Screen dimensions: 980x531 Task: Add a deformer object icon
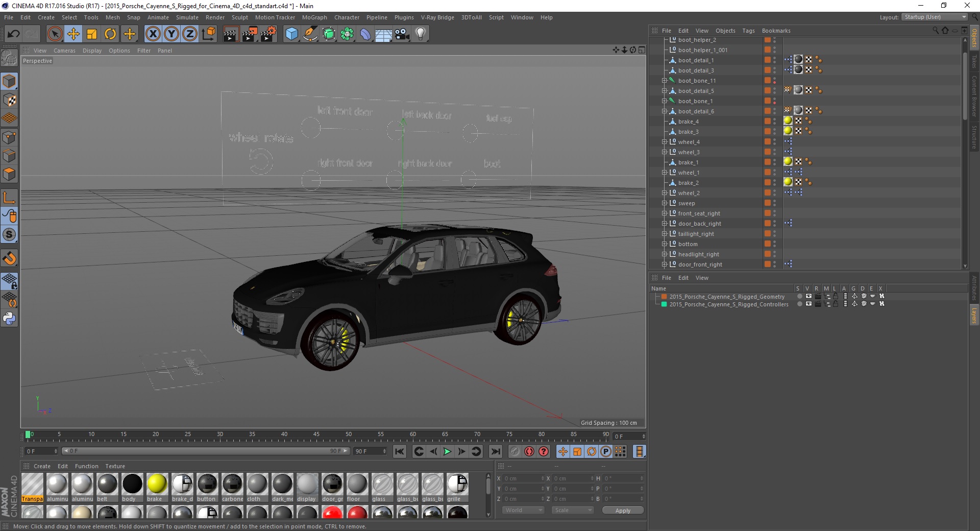(x=365, y=34)
